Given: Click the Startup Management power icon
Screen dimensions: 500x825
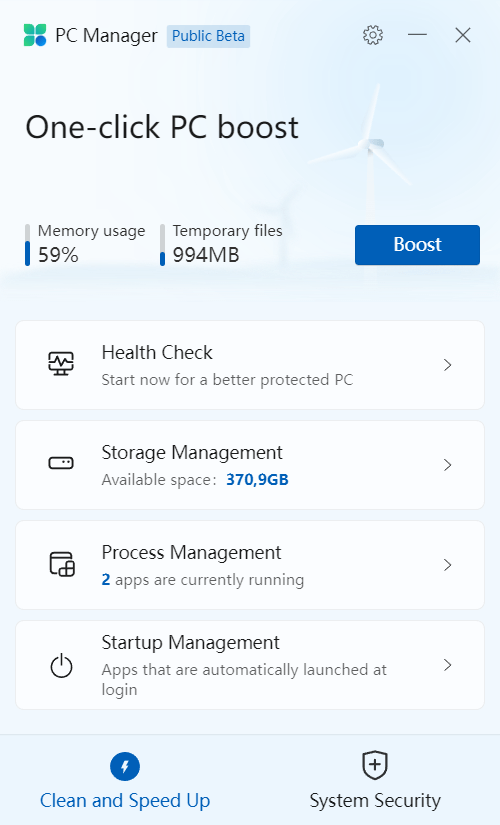Looking at the screenshot, I should tap(61, 666).
